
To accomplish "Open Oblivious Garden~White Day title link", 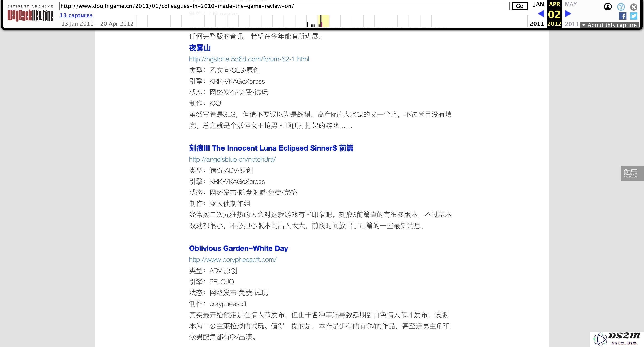I will 238,248.
